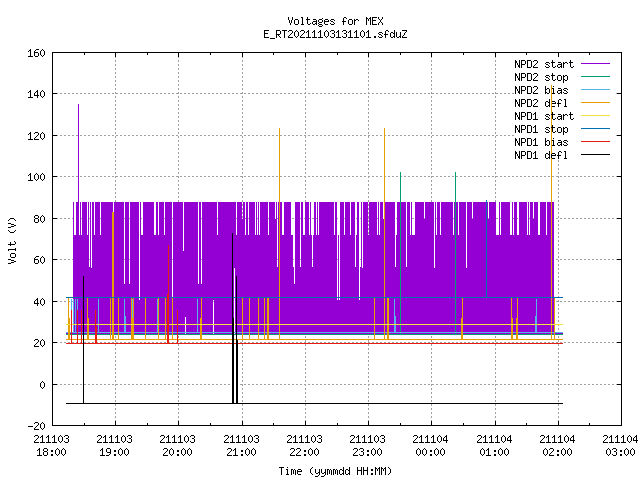The width and height of the screenshot is (640, 480).
Task: Click the orange NPD2 defl legend line
Action: (x=596, y=102)
